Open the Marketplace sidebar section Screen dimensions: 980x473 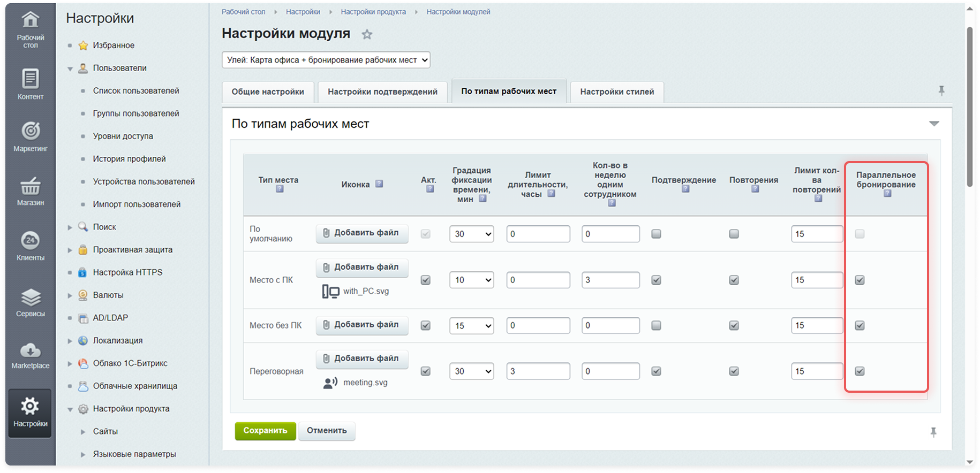click(x=31, y=356)
